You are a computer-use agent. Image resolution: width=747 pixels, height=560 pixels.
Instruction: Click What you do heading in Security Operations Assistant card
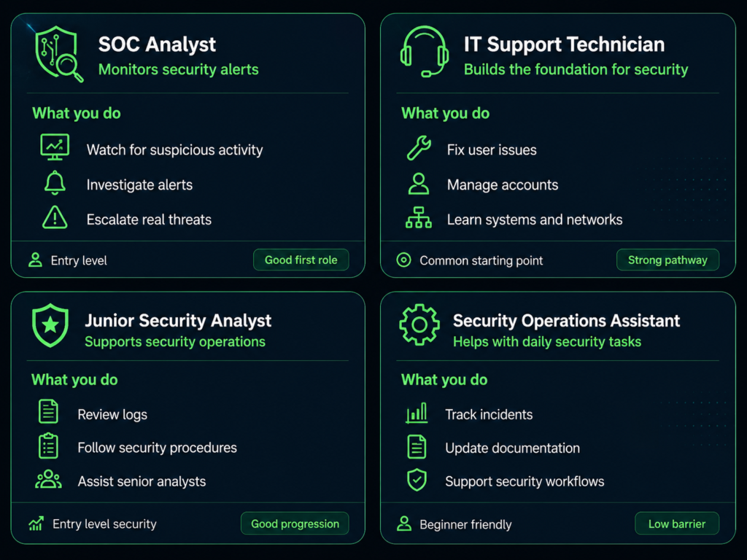pyautogui.click(x=444, y=379)
